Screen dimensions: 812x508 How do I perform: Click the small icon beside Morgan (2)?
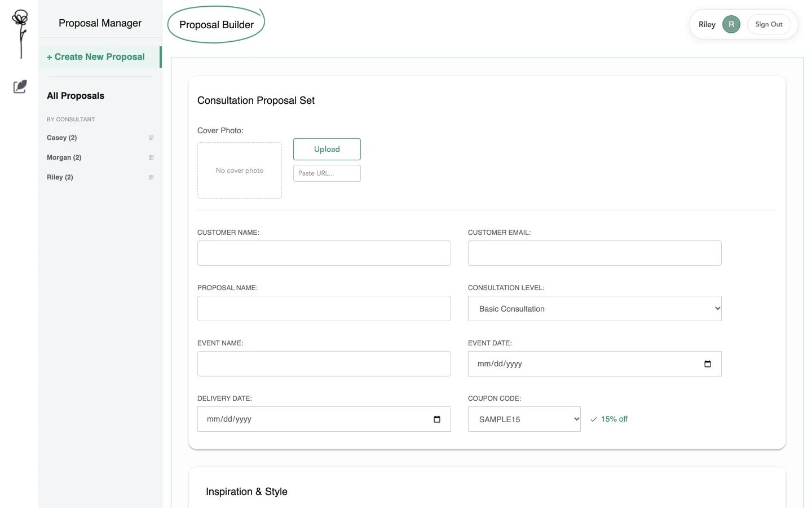pos(151,157)
